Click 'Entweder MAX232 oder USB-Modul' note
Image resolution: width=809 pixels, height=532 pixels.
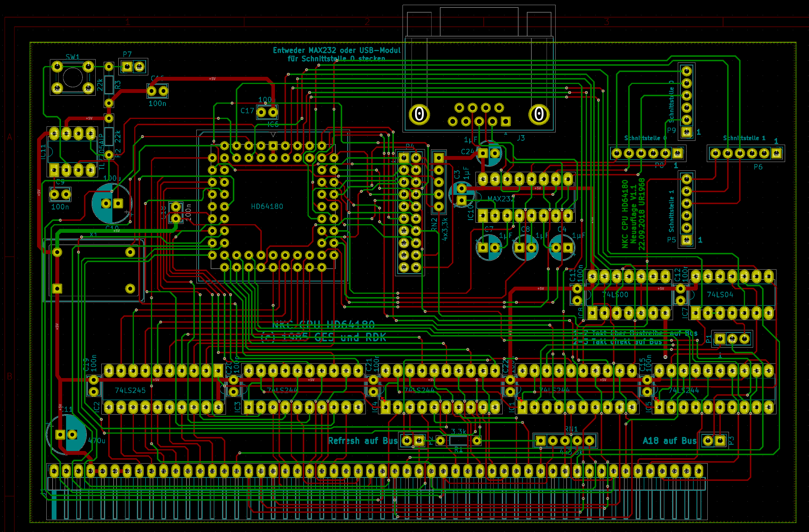pyautogui.click(x=337, y=50)
